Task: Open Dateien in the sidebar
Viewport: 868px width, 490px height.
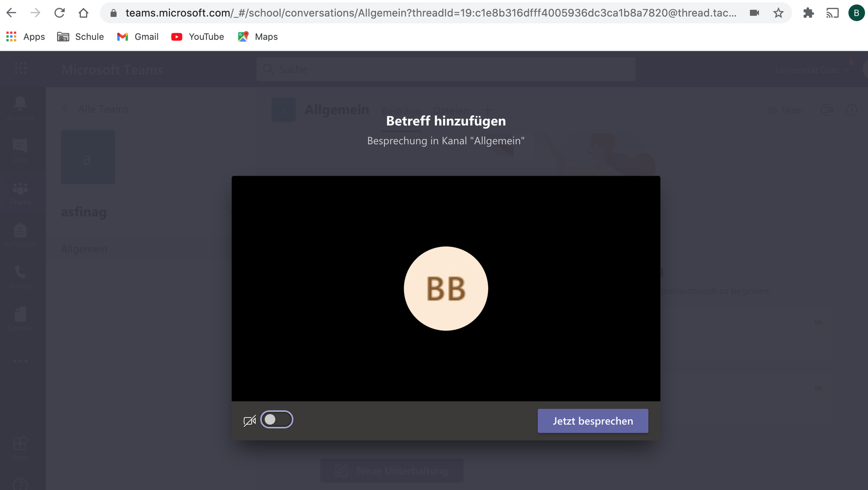Action: click(20, 319)
